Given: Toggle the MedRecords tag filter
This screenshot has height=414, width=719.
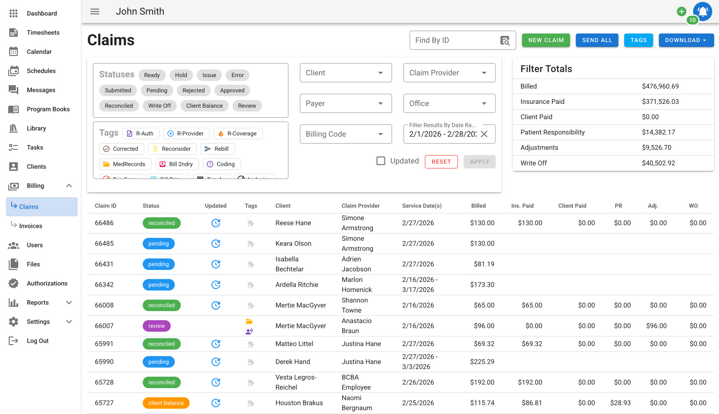Looking at the screenshot, I should point(125,164).
